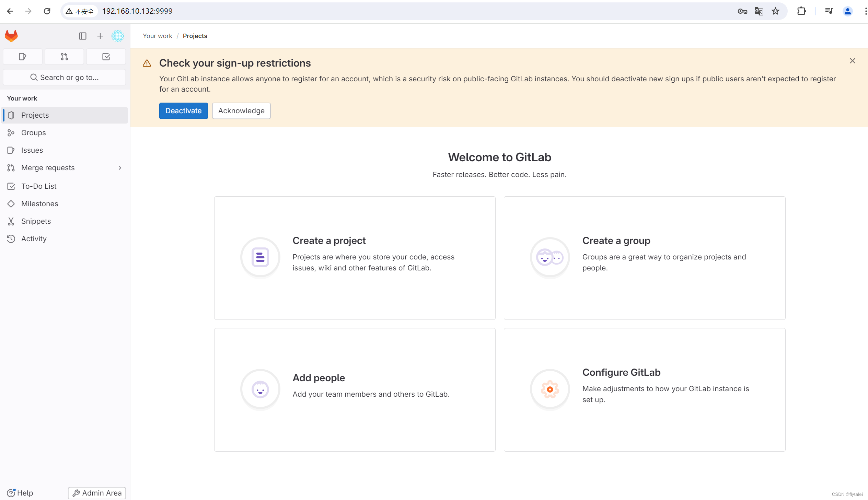The image size is (868, 500).
Task: Reload the page
Action: coord(47,11)
